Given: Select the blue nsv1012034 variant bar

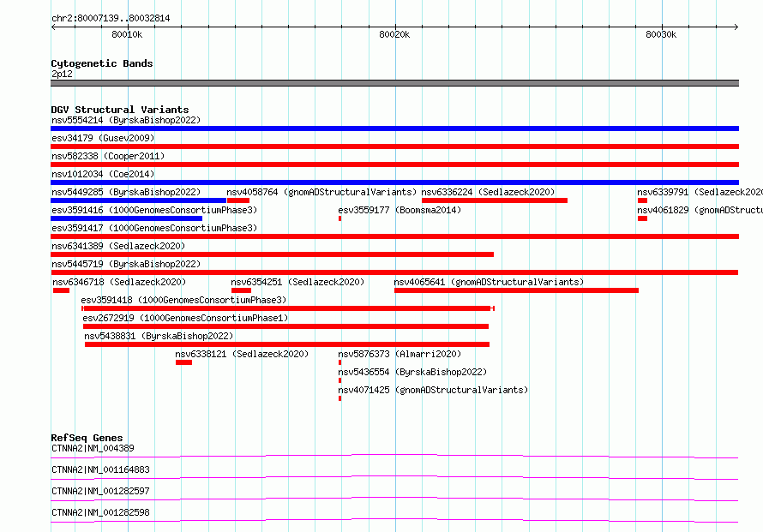Looking at the screenshot, I should click(394, 182).
